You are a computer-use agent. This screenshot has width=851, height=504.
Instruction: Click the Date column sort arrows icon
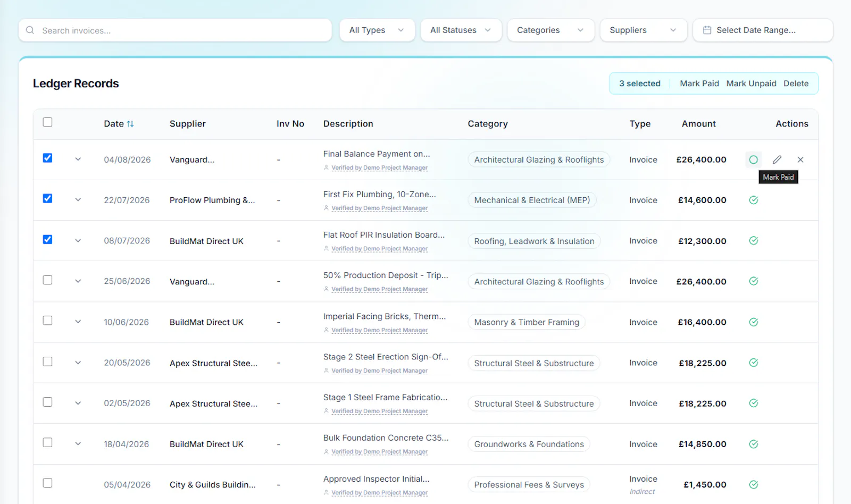click(130, 124)
